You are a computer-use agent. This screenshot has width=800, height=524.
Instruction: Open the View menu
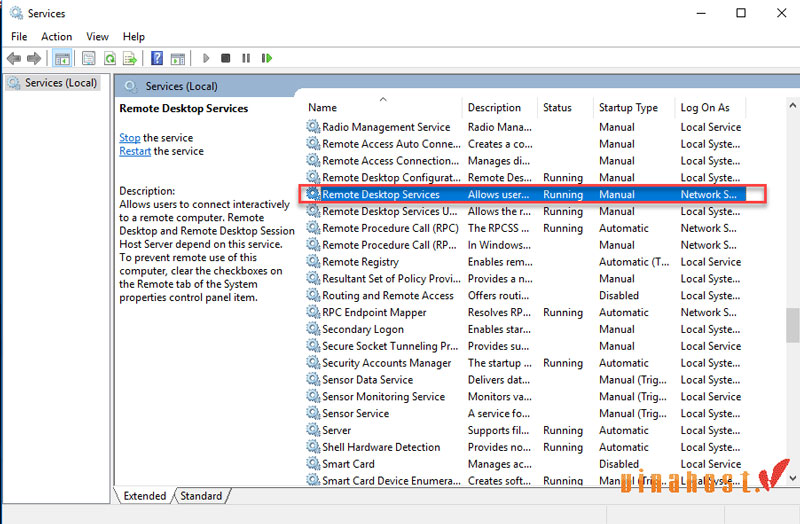(97, 37)
